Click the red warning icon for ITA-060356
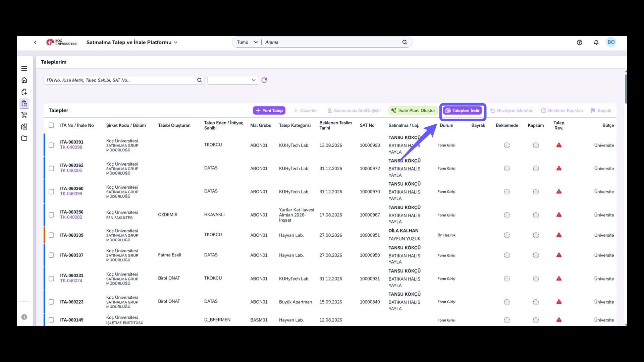 (x=559, y=215)
